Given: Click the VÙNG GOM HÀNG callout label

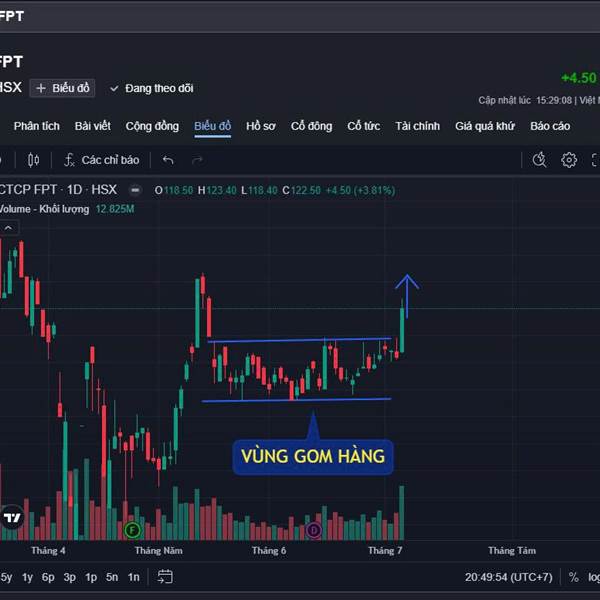Looking at the screenshot, I should (313, 457).
